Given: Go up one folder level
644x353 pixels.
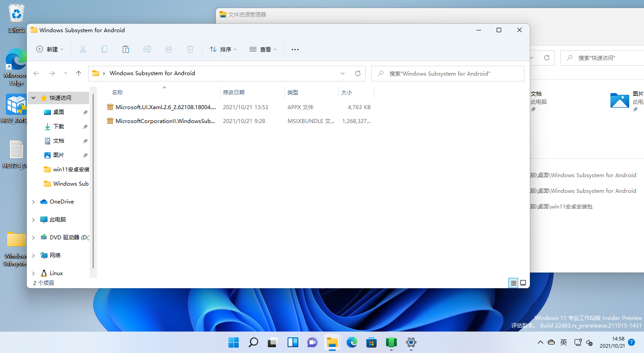Looking at the screenshot, I should point(79,73).
